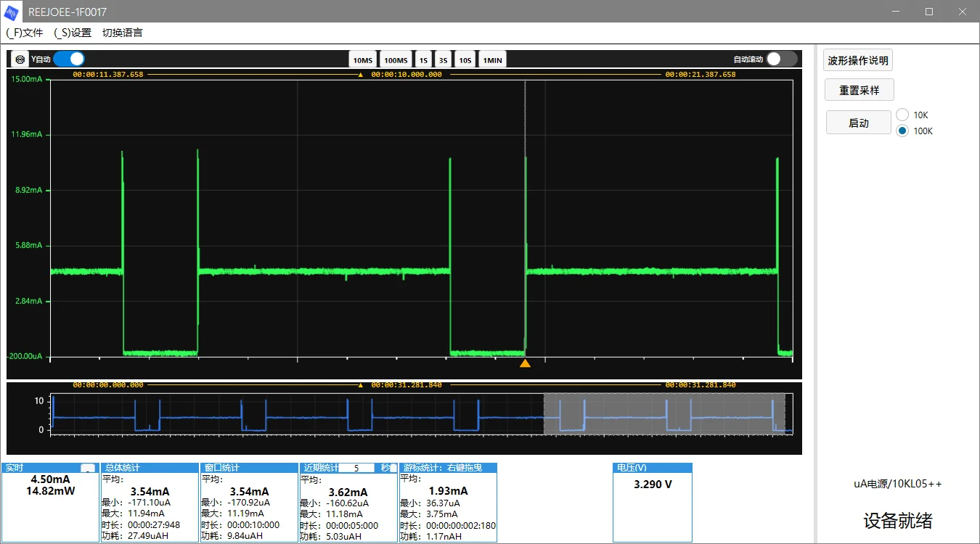Image resolution: width=980 pixels, height=544 pixels.
Task: Click the 近期统计 seconds input field showing 5
Action: [x=356, y=469]
